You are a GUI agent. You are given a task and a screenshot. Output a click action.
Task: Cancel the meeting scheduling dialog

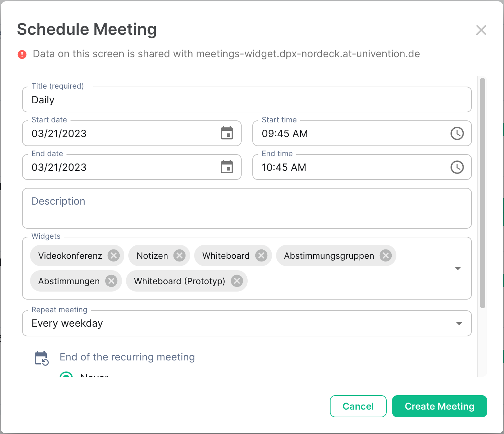pos(358,406)
